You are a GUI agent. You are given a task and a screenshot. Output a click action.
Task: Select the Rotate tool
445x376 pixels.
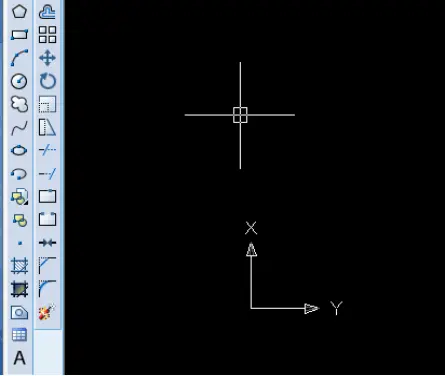[47, 81]
